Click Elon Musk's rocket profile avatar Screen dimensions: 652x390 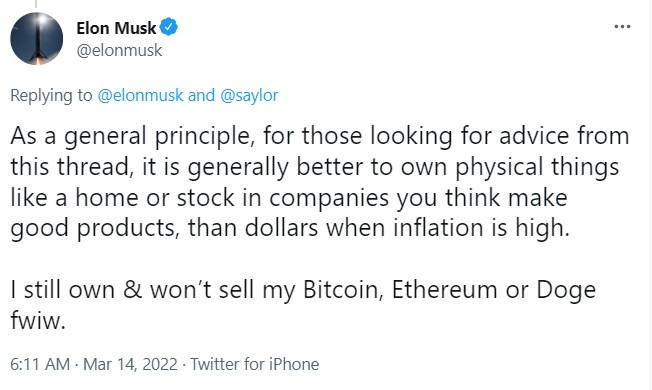[x=37, y=39]
